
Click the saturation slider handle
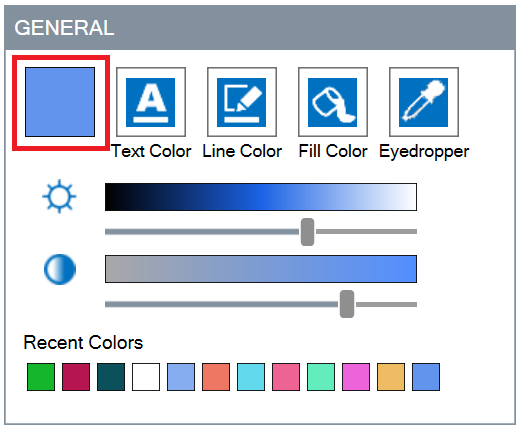(347, 304)
